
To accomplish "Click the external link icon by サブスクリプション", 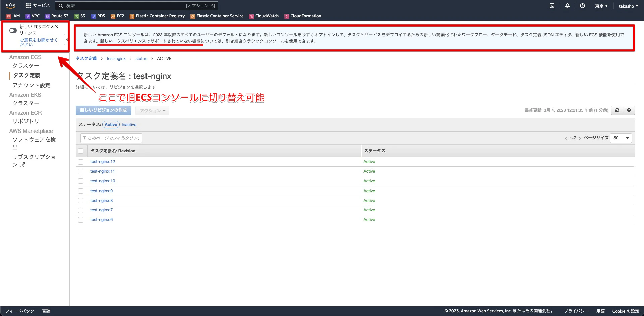I will pos(22,165).
